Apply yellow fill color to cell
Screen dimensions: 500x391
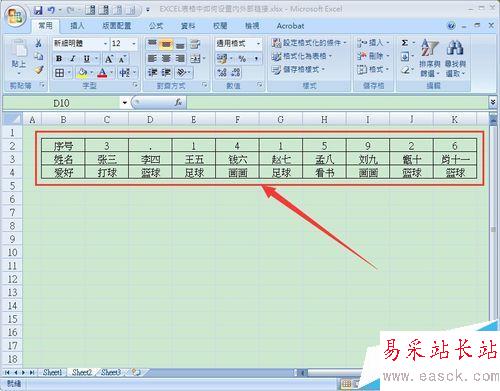[x=82, y=73]
